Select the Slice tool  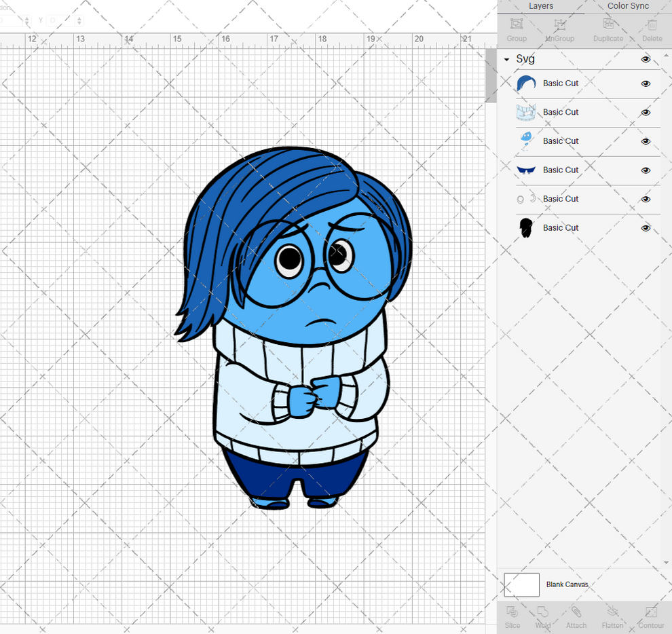tap(512, 616)
